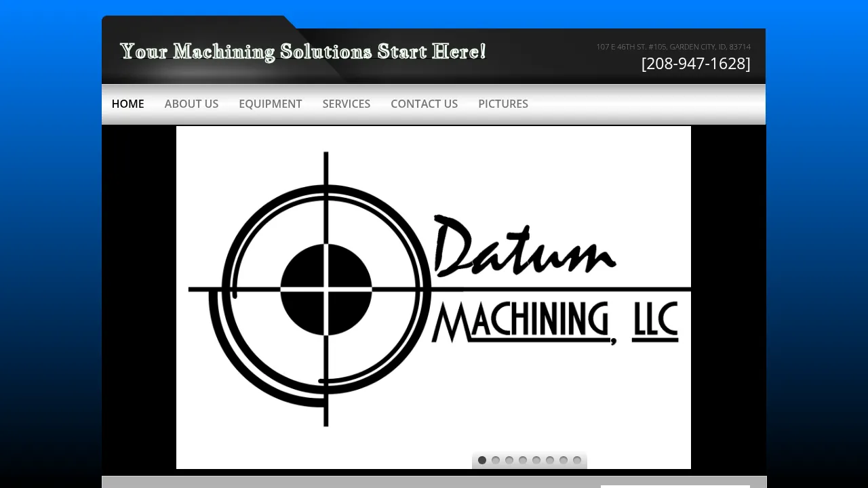Show the fourth slide via its dot

[523, 460]
